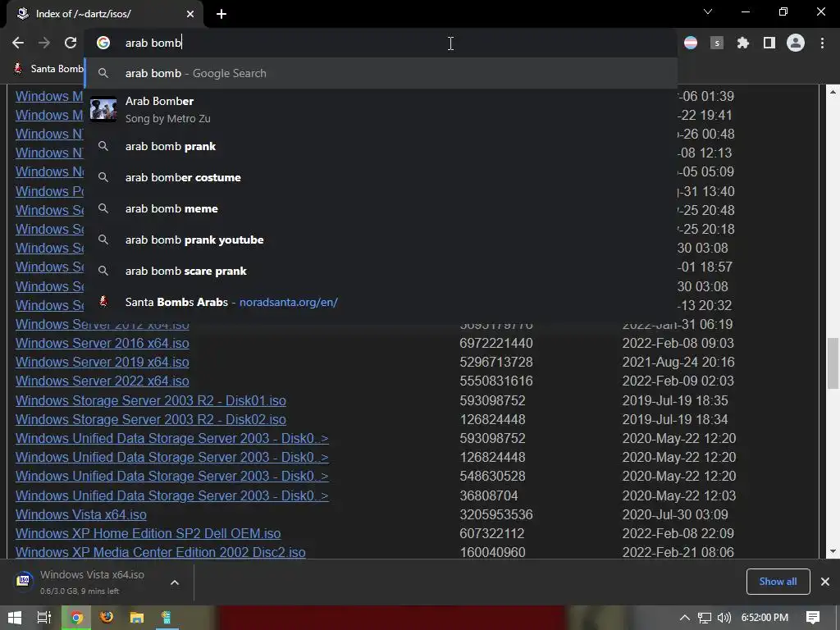Select the 'arab bomb - Google Search' suggestion

pyautogui.click(x=381, y=73)
